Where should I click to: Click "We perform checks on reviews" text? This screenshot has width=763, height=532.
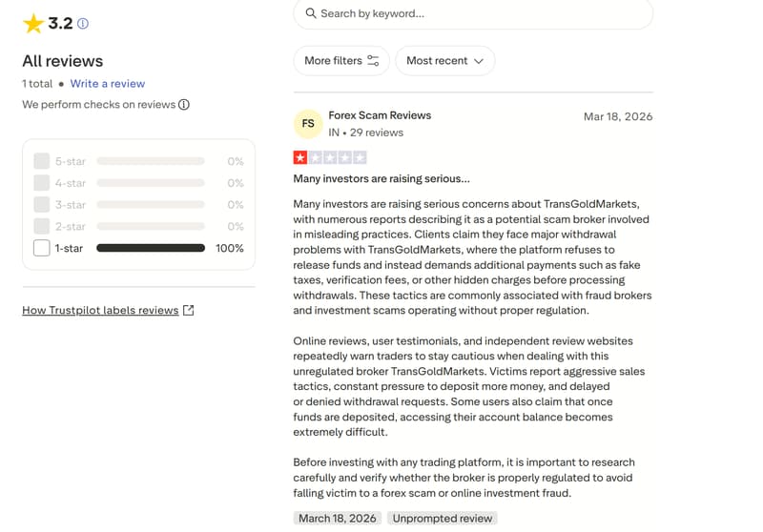99,105
